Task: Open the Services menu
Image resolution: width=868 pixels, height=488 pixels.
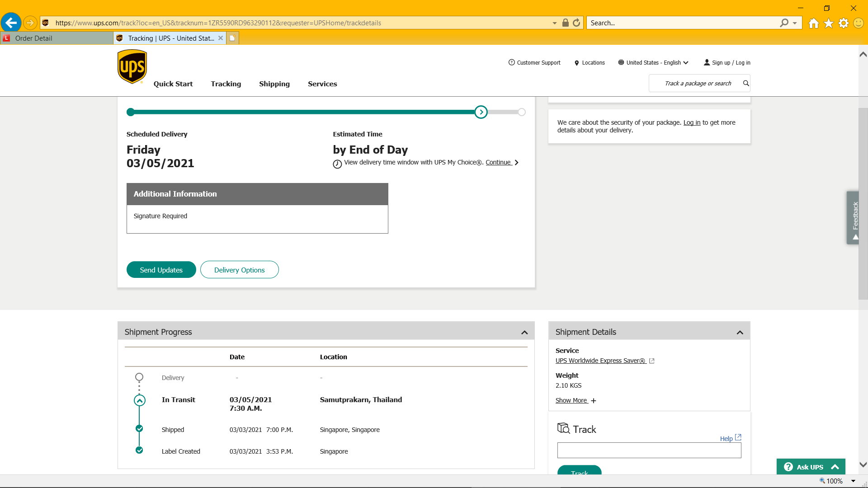Action: coord(322,84)
